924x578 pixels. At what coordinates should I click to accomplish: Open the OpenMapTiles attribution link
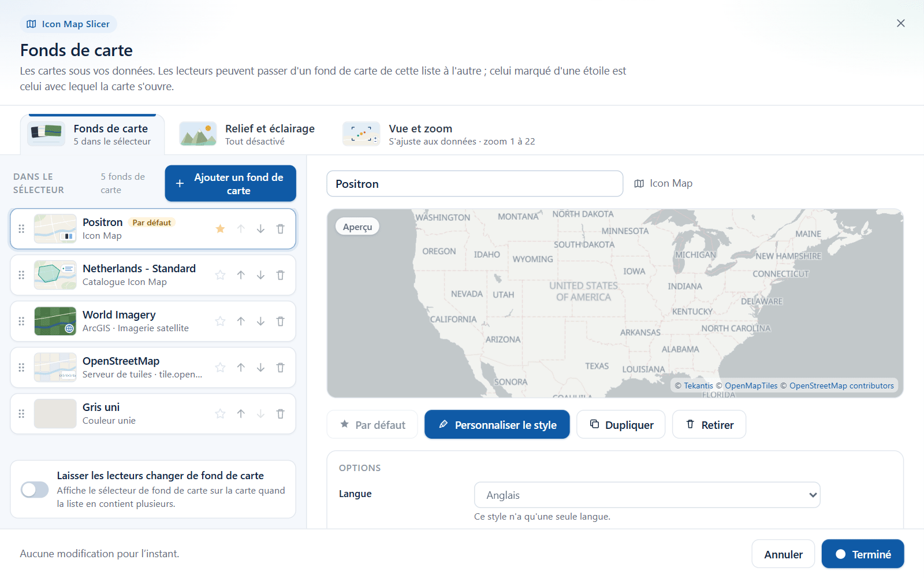(751, 386)
